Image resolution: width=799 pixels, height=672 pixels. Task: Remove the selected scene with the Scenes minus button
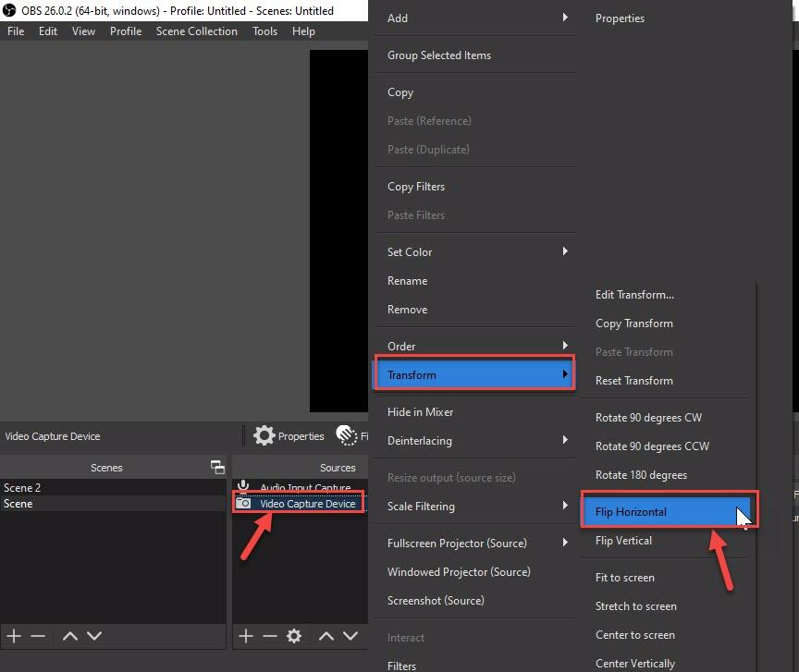pos(38,636)
